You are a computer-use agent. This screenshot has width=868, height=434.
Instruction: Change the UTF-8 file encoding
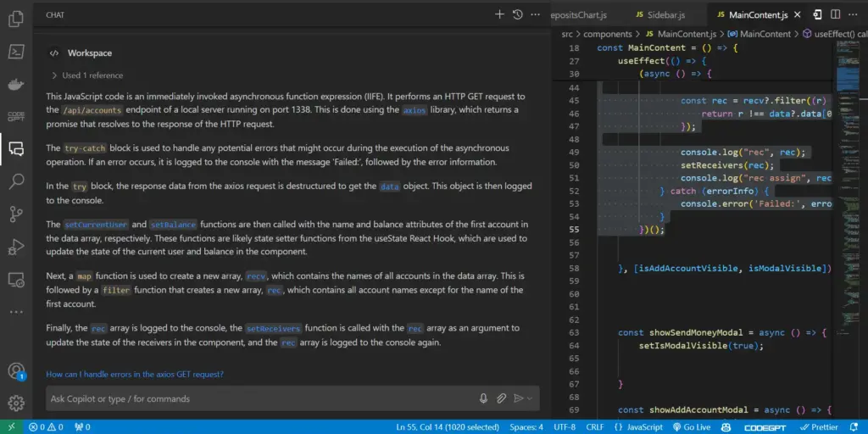(564, 427)
